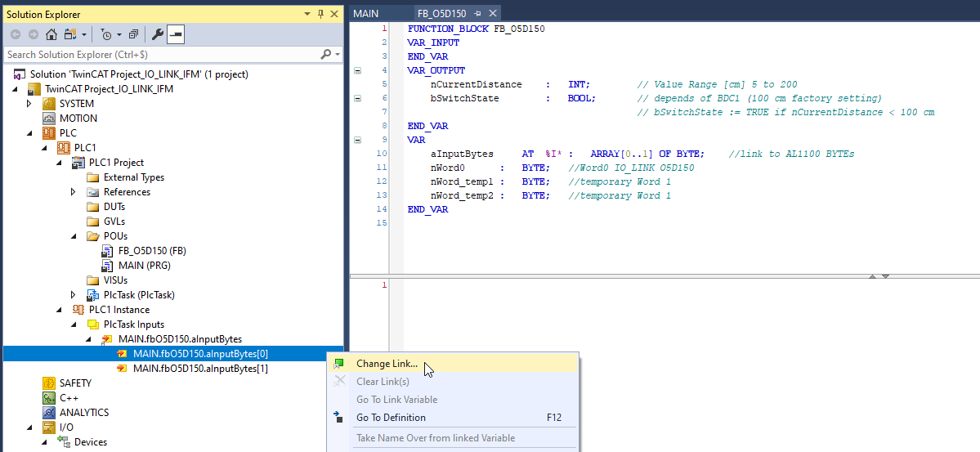This screenshot has height=452, width=980.
Task: Click the Properties wrench icon
Action: 158,34
